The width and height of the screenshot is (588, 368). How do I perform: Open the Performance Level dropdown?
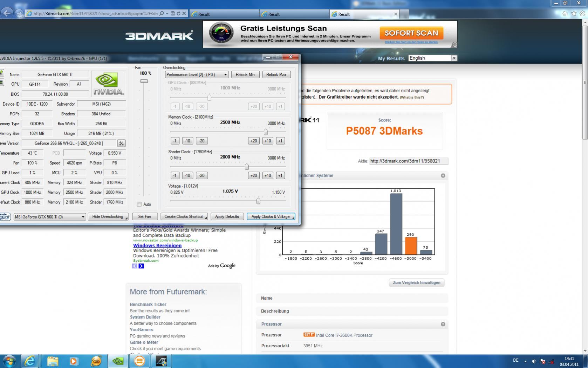coord(197,74)
